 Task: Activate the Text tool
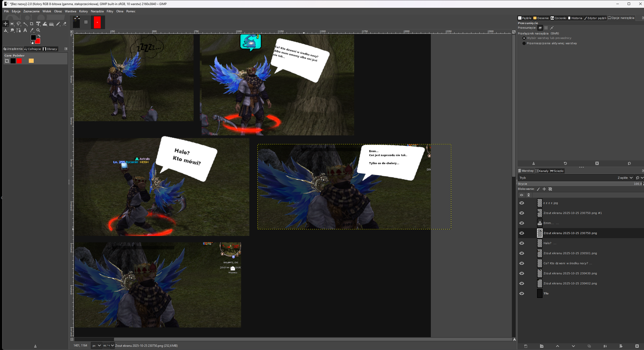click(25, 30)
